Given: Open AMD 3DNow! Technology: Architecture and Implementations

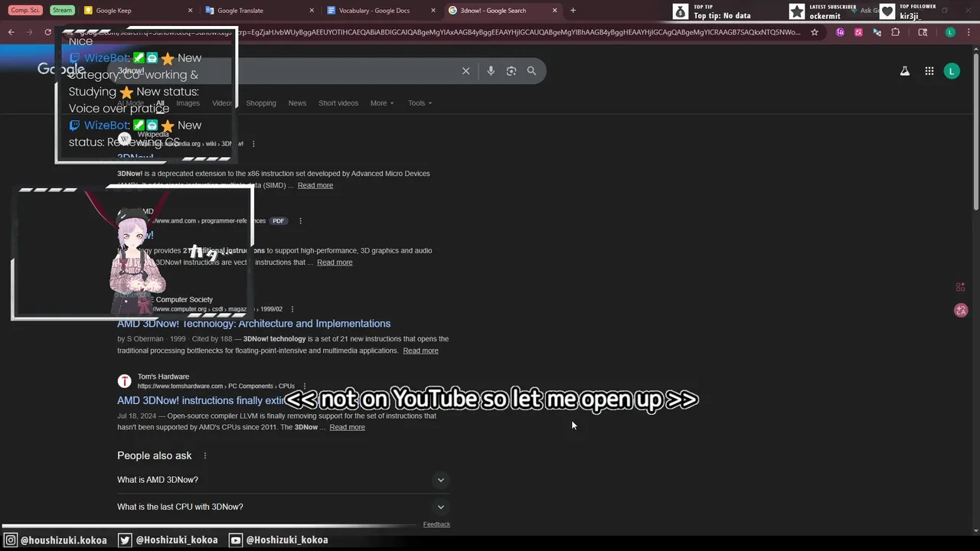Looking at the screenshot, I should pyautogui.click(x=253, y=324).
